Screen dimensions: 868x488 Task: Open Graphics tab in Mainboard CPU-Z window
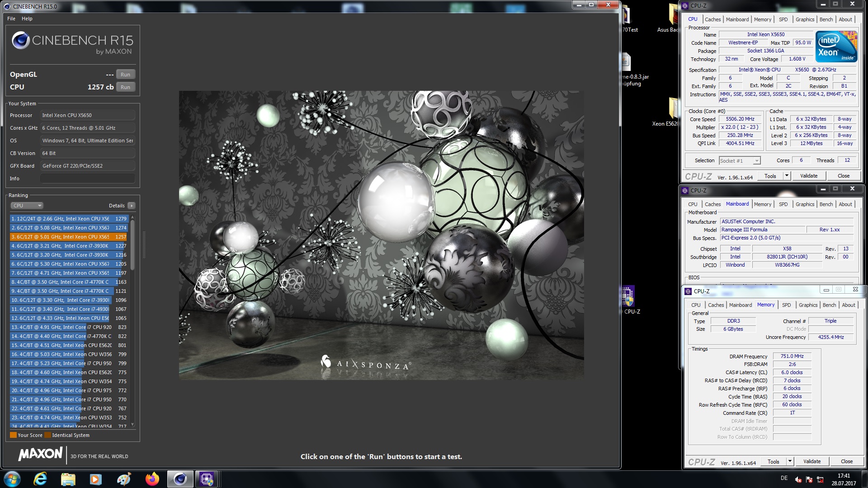pos(805,204)
